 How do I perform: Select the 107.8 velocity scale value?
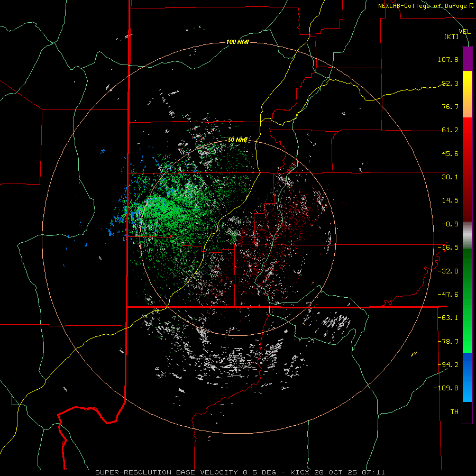448,59
